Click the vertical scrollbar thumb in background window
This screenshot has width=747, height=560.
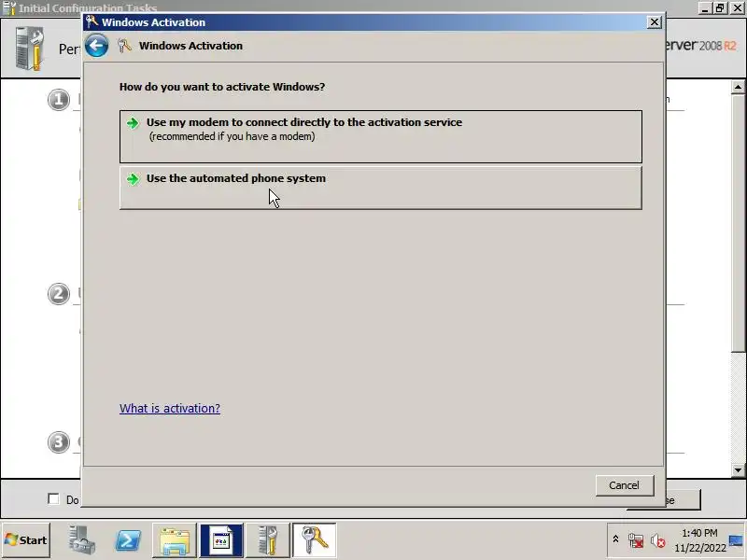coord(738,223)
